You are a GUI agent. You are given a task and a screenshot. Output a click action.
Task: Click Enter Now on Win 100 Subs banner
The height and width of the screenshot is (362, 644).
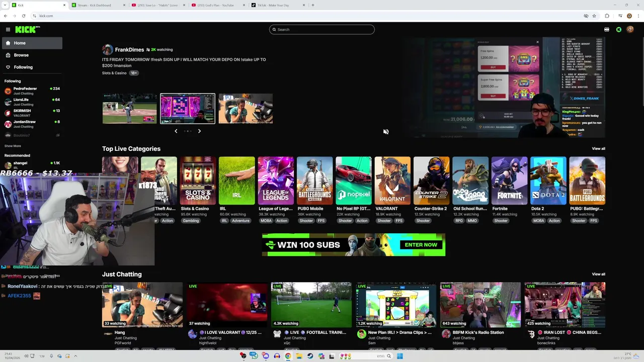click(421, 245)
